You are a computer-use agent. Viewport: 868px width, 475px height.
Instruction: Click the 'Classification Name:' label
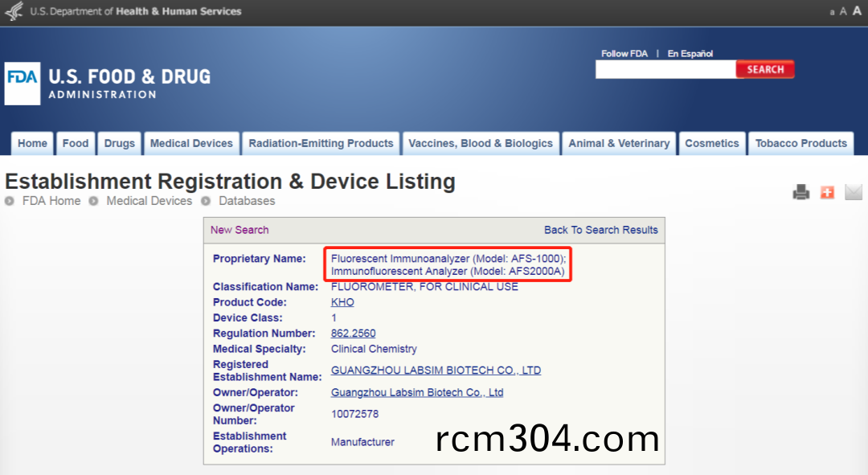click(266, 287)
